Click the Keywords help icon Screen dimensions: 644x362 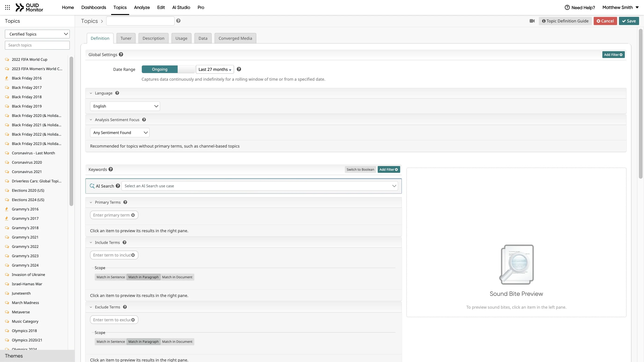point(111,169)
